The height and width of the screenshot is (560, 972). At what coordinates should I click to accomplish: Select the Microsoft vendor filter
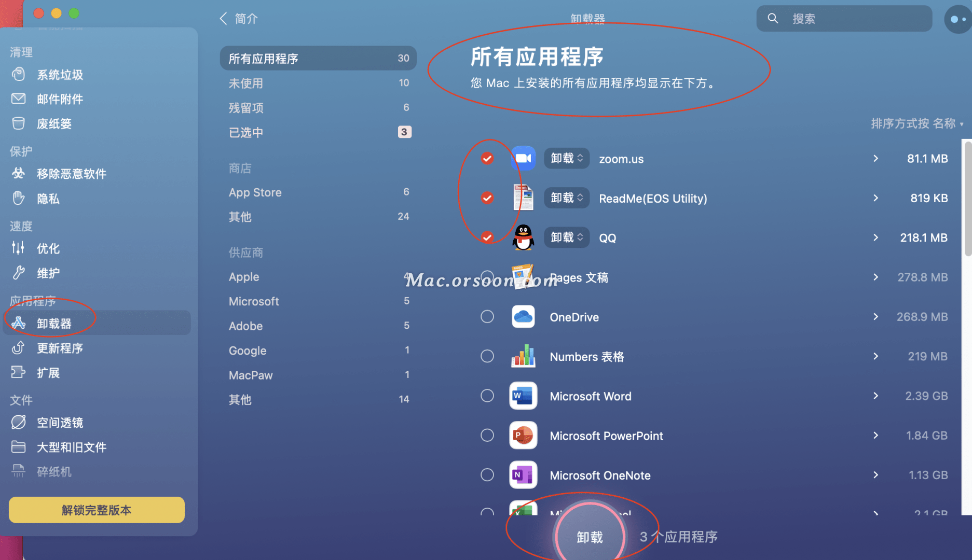coord(318,301)
